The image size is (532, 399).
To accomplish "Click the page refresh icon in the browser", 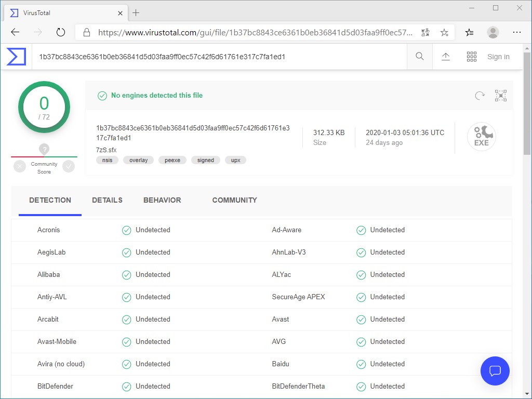I will click(61, 32).
